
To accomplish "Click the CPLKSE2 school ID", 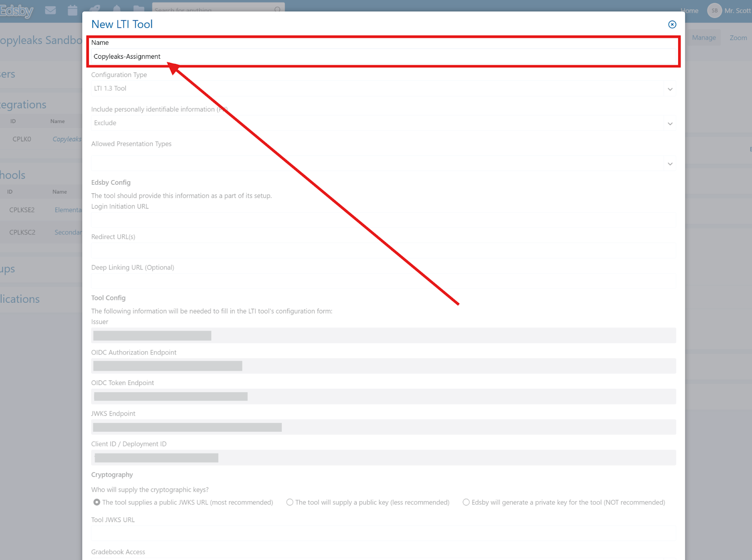I will click(22, 210).
